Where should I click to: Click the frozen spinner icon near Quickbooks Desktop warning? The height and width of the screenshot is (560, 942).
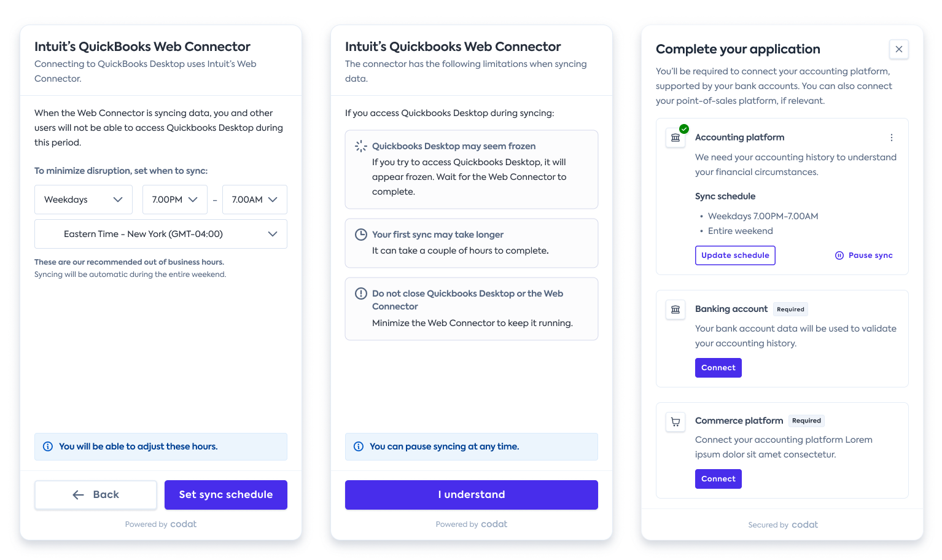pyautogui.click(x=360, y=146)
